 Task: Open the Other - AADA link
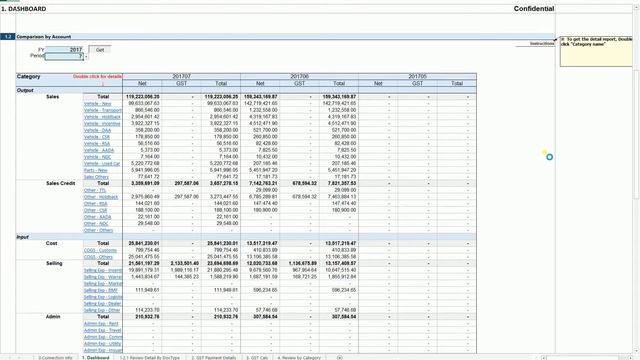coord(98,217)
